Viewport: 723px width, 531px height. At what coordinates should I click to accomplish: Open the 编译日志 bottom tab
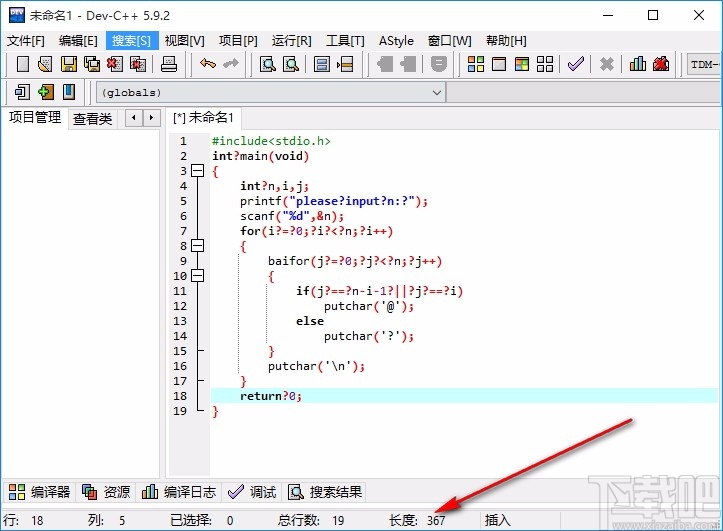(x=179, y=492)
